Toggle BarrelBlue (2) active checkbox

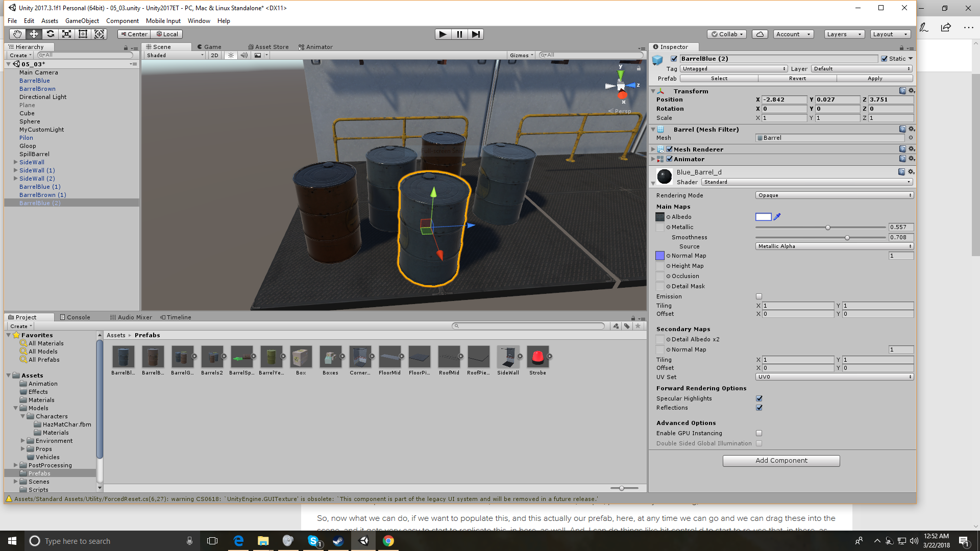click(x=674, y=59)
